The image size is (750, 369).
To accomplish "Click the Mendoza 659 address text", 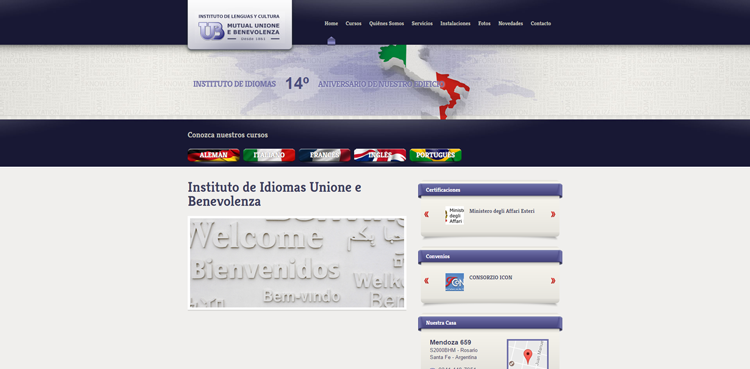I will (450, 342).
